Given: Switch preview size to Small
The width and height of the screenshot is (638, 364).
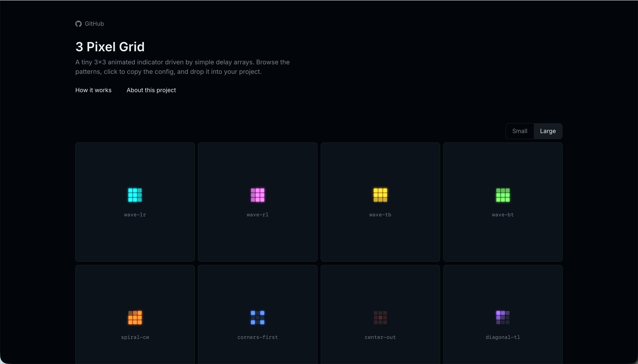Looking at the screenshot, I should click(x=520, y=131).
